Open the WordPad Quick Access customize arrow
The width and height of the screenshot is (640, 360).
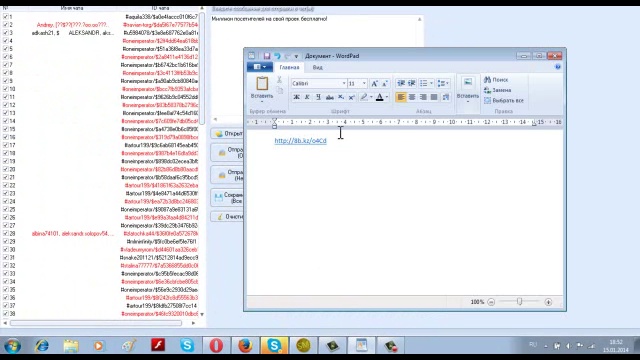tap(296, 56)
